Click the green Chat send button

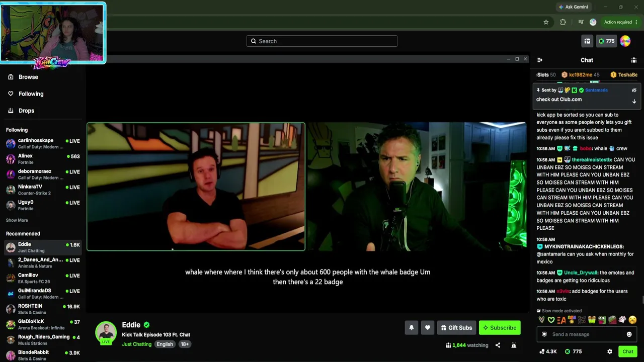[x=627, y=351]
